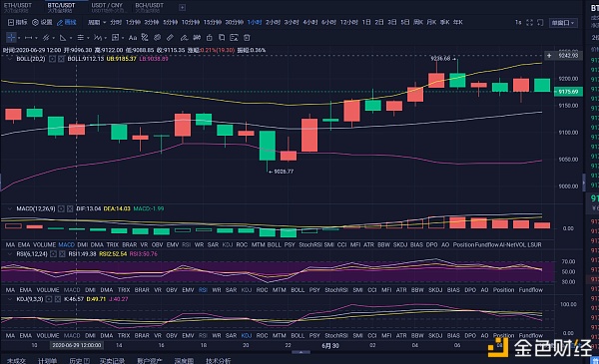The width and height of the screenshot is (599, 364).
Task: Select 1小时 timeframe
Action: 255,23
